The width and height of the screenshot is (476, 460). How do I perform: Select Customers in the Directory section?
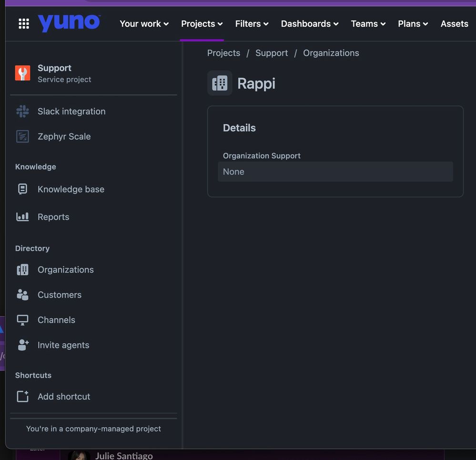pyautogui.click(x=60, y=295)
